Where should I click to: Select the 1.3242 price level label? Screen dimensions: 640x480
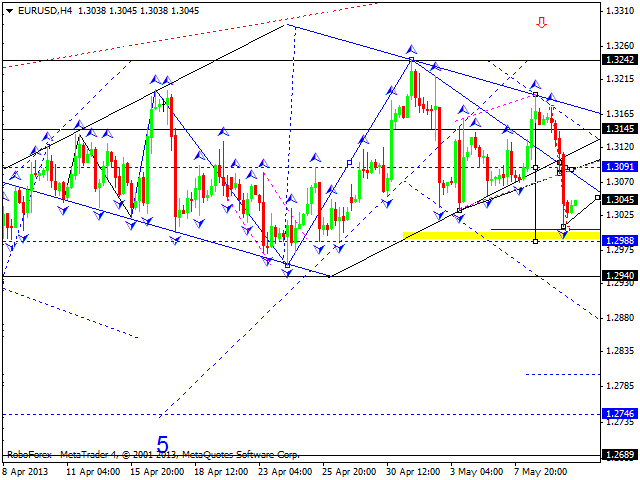click(620, 60)
